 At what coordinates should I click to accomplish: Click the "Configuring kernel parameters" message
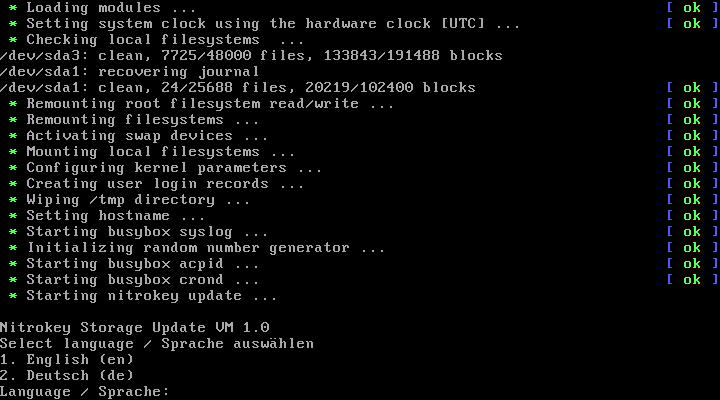pyautogui.click(x=174, y=168)
